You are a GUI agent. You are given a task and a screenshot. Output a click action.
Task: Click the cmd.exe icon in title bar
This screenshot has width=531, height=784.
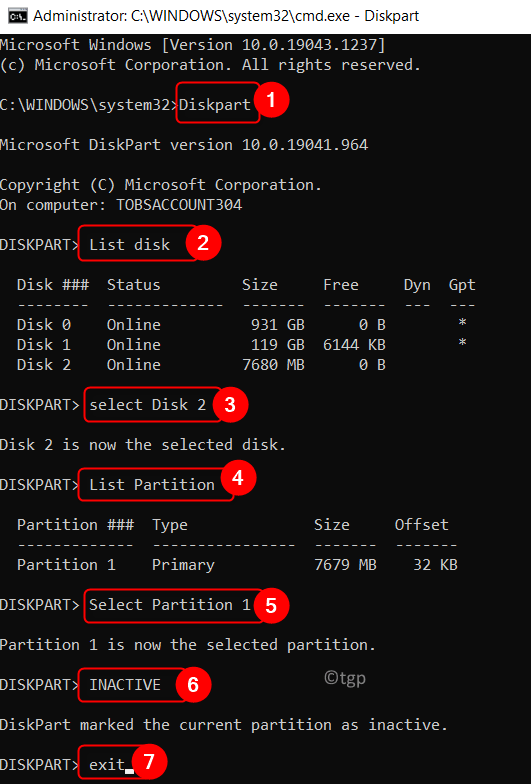18,16
